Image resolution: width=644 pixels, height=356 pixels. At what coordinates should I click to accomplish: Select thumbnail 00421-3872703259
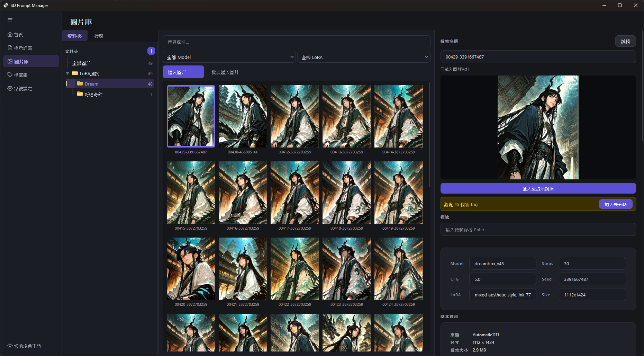[x=243, y=269]
